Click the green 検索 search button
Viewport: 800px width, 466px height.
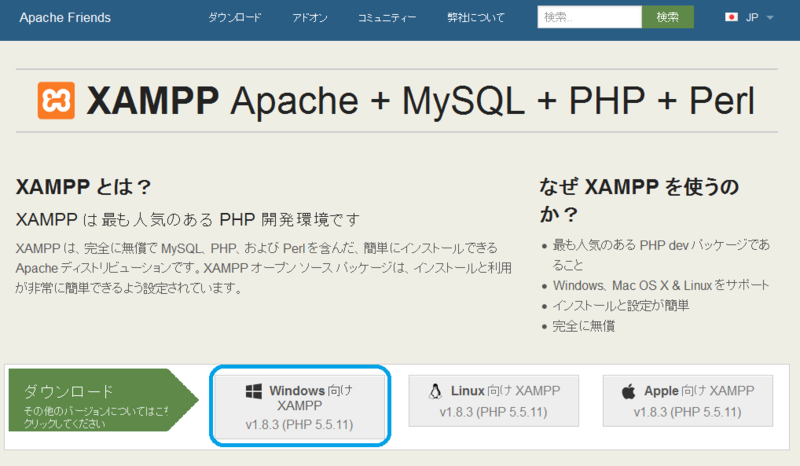[667, 17]
